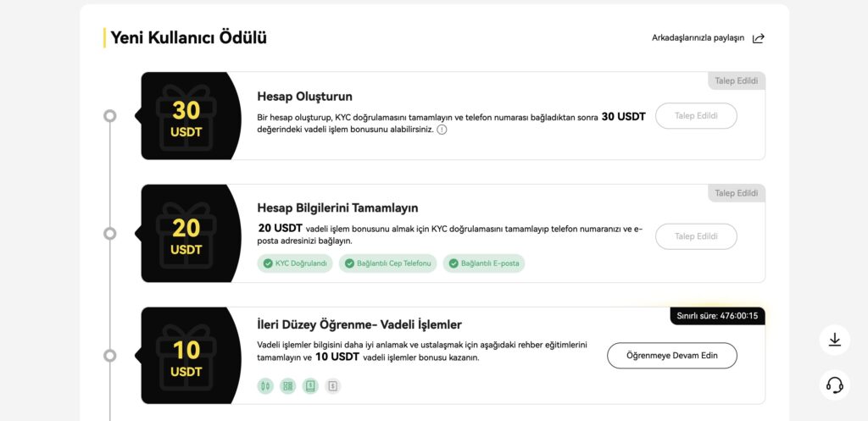
Task: Click the 10 USDT gift box badge
Action: [186, 356]
